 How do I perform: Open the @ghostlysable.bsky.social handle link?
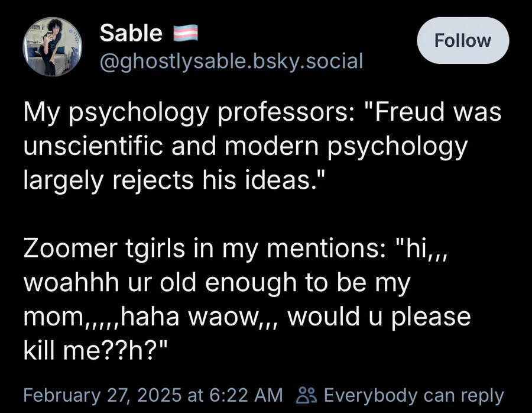pyautogui.click(x=231, y=60)
